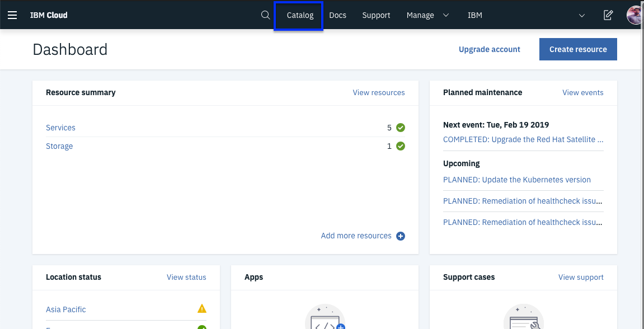Open the Catalog menu item
The height and width of the screenshot is (329, 644).
[x=300, y=15]
